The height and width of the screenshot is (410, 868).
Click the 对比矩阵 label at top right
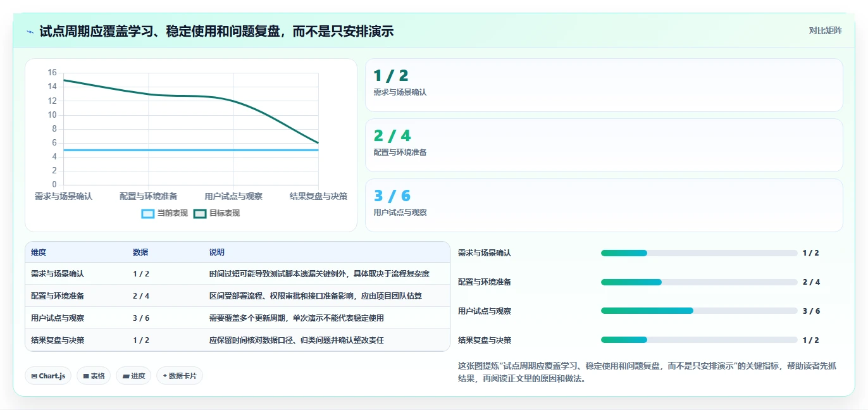(825, 30)
